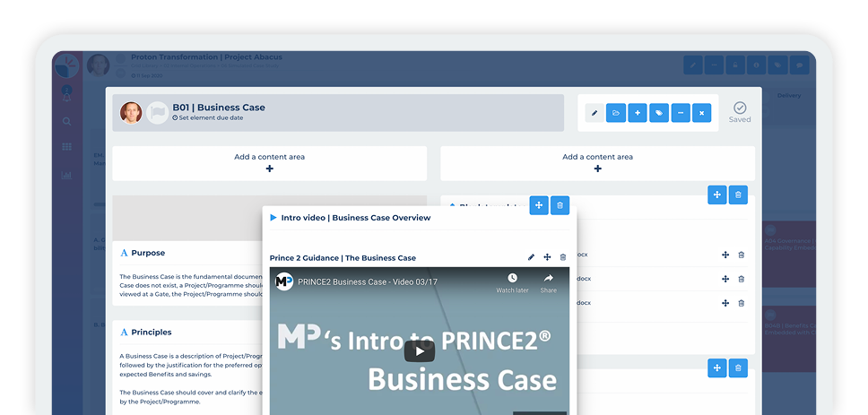The image size is (868, 415).
Task: Click background page tag button
Action: pyautogui.click(x=777, y=65)
